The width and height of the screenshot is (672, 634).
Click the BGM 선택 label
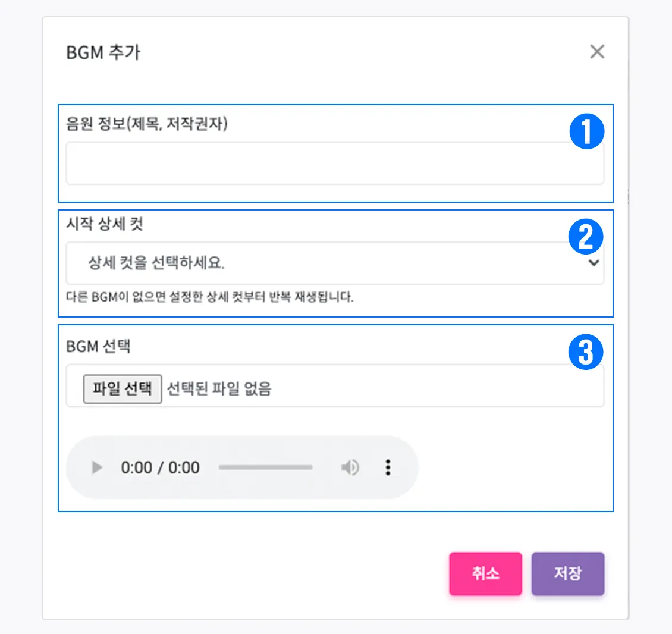98,346
